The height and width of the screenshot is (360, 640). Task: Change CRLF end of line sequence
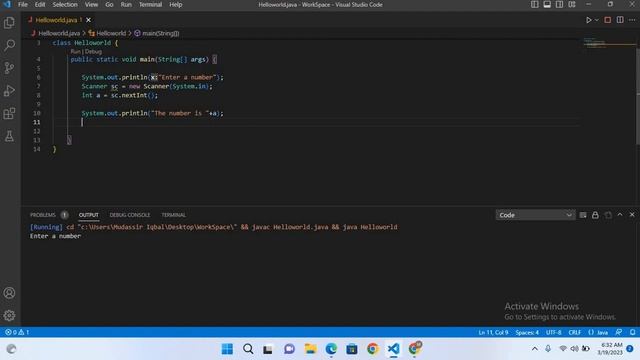[x=574, y=332]
